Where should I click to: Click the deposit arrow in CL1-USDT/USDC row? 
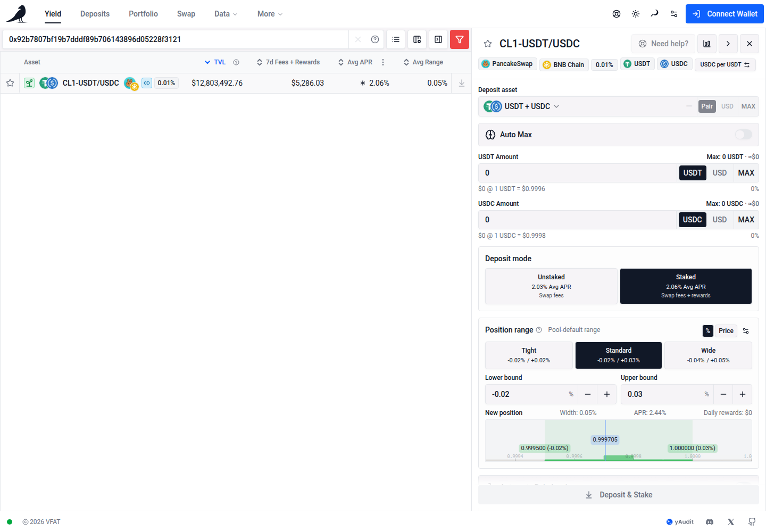462,83
